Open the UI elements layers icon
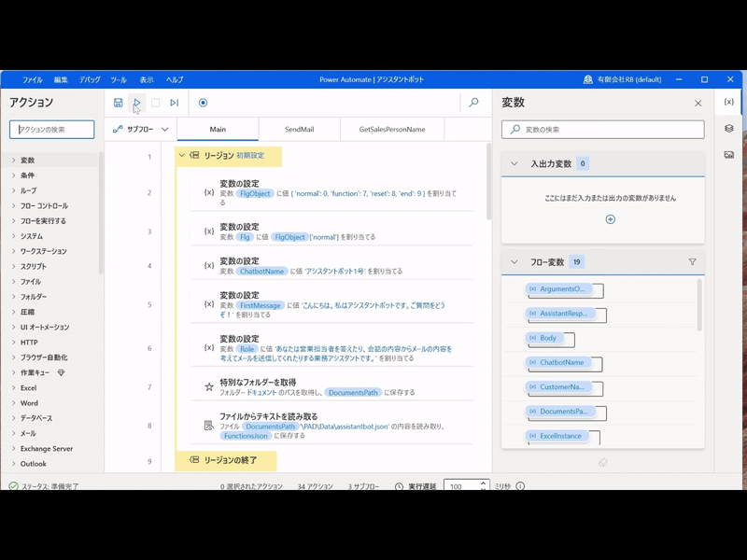Screen dimensions: 747x560 pyautogui.click(x=729, y=129)
